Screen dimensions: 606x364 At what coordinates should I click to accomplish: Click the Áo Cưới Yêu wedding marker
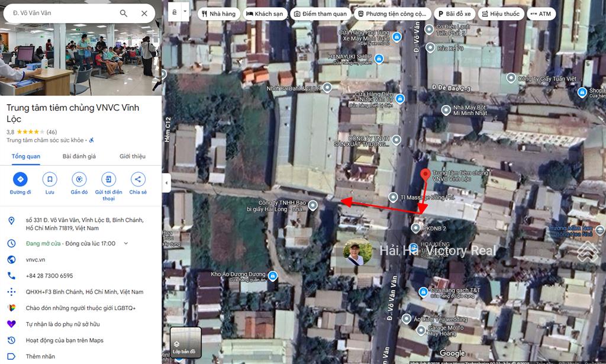tap(406, 319)
